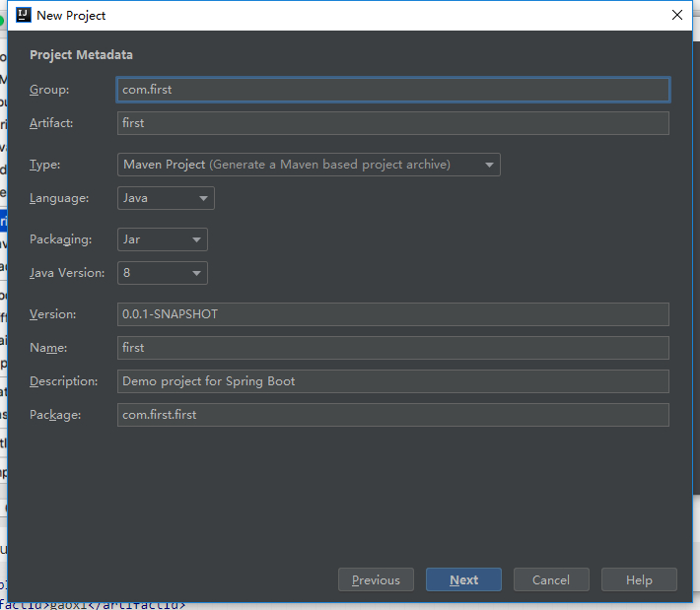Click the Group label
The height and width of the screenshot is (610, 700).
pyautogui.click(x=49, y=90)
